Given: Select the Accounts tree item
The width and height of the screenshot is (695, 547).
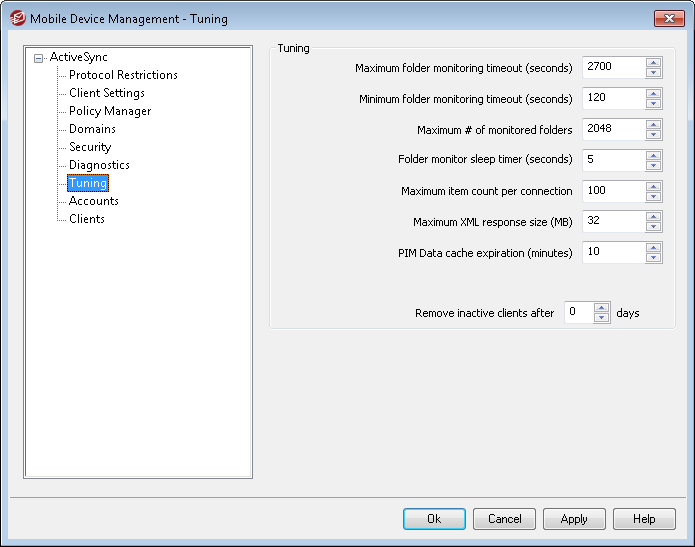Looking at the screenshot, I should (93, 201).
